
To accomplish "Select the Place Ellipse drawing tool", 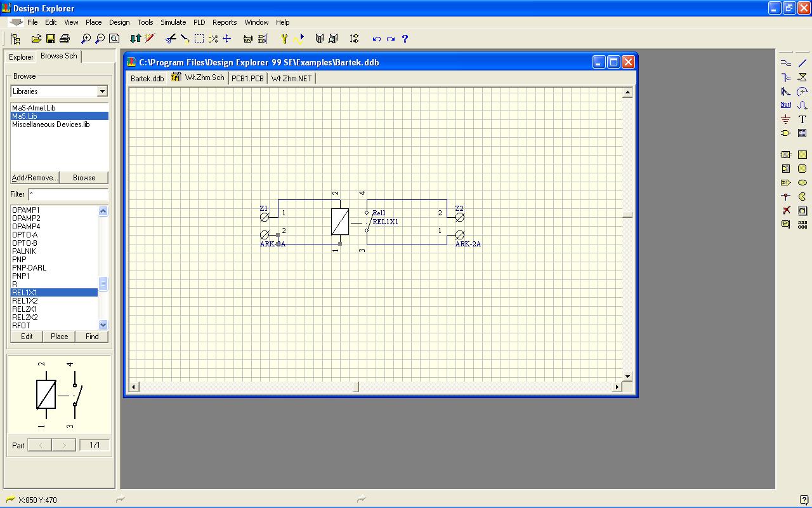I will pyautogui.click(x=802, y=183).
